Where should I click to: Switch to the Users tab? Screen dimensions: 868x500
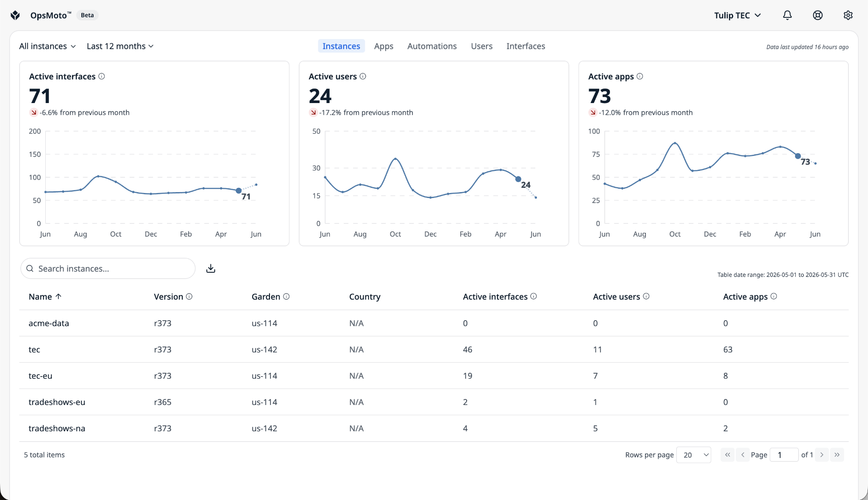[481, 46]
